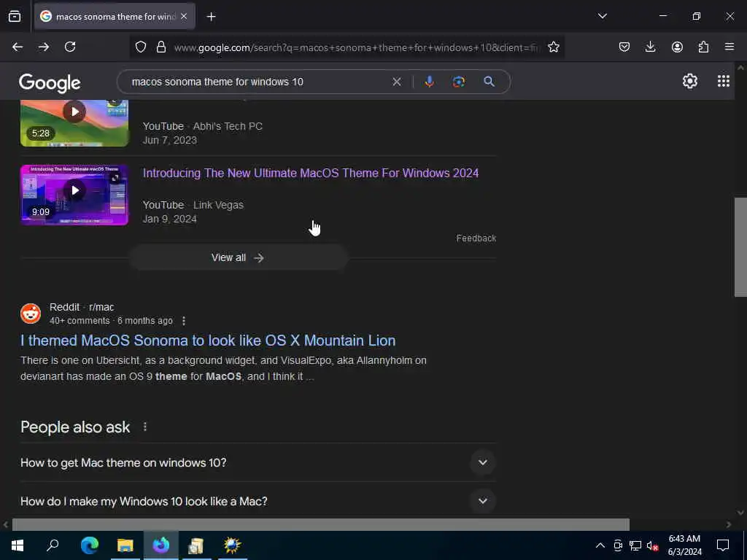Open People also ask options menu
747x560 pixels.
[145, 427]
